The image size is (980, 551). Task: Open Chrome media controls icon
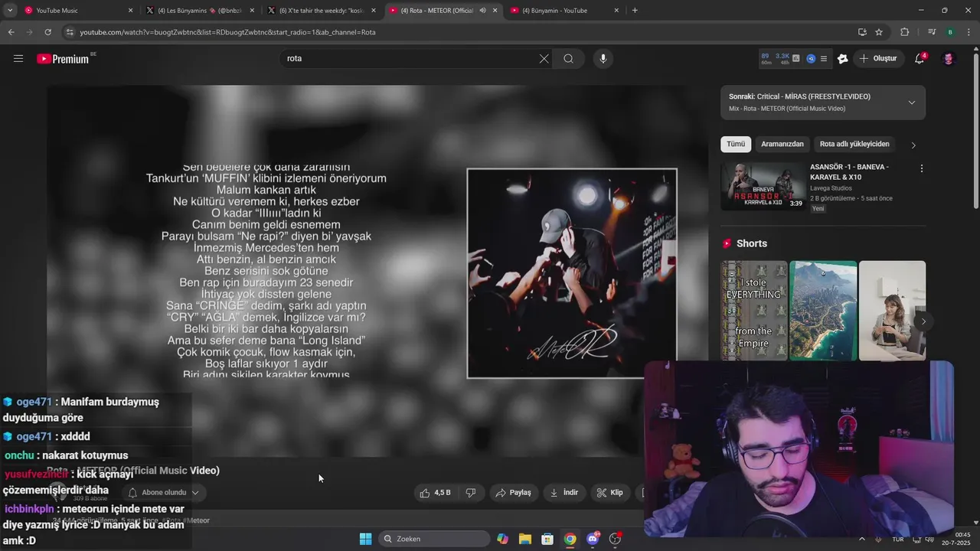[x=932, y=32]
